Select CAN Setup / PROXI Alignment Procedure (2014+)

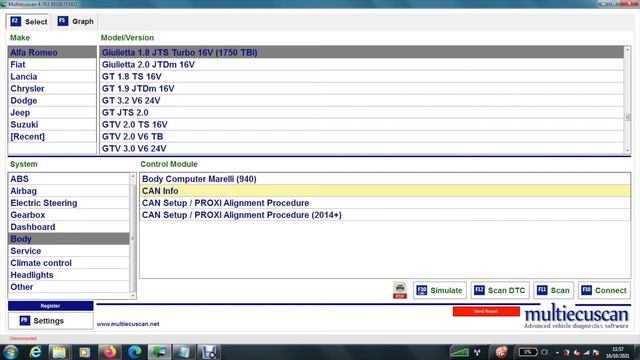click(x=385, y=215)
